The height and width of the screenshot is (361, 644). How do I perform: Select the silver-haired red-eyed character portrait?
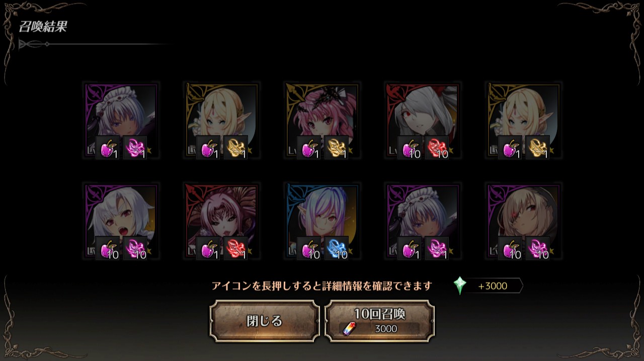423,121
